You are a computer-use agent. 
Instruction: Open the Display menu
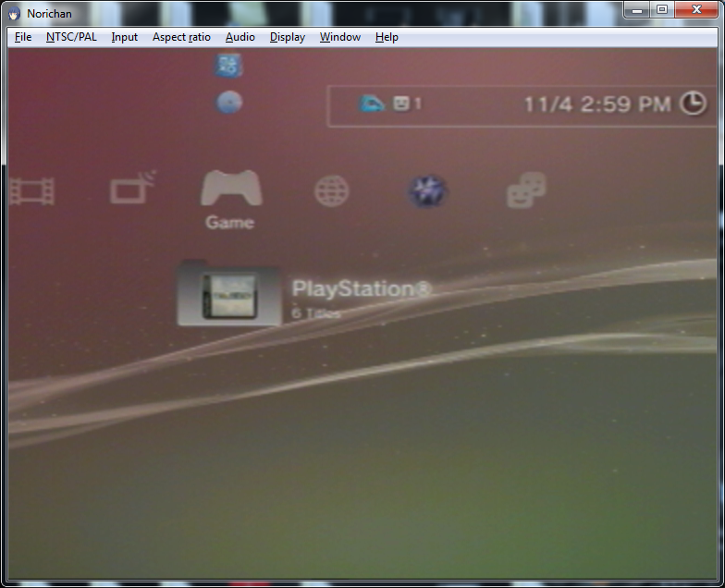click(288, 37)
